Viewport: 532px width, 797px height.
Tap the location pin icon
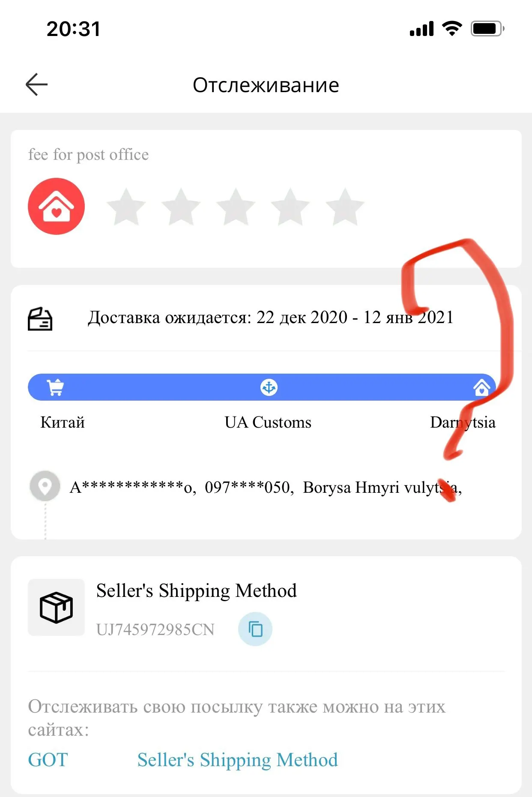click(45, 486)
